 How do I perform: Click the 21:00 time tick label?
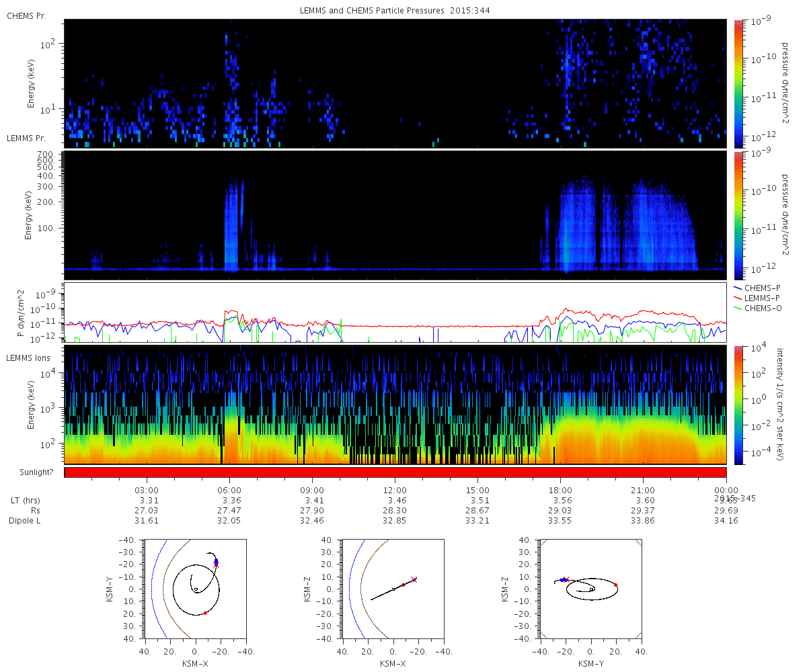[644, 490]
